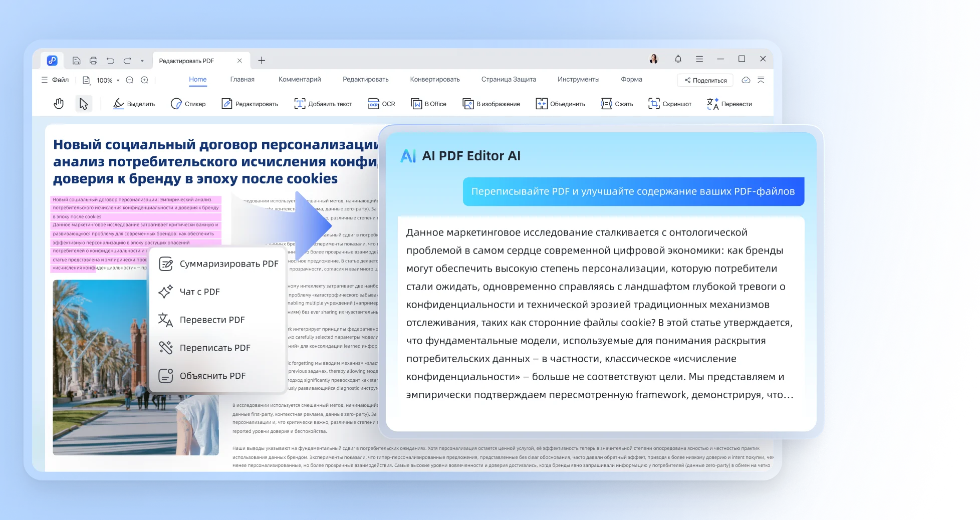Convert the PDF to Office format

pyautogui.click(x=429, y=104)
